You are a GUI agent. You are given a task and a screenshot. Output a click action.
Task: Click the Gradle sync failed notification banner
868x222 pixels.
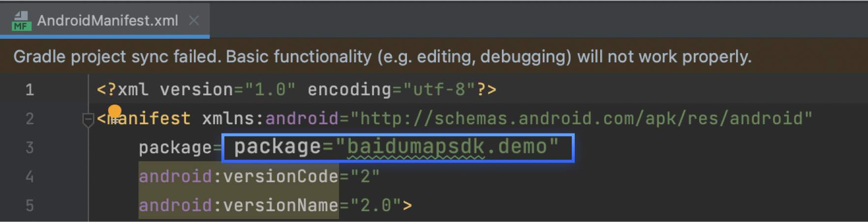[x=382, y=57]
